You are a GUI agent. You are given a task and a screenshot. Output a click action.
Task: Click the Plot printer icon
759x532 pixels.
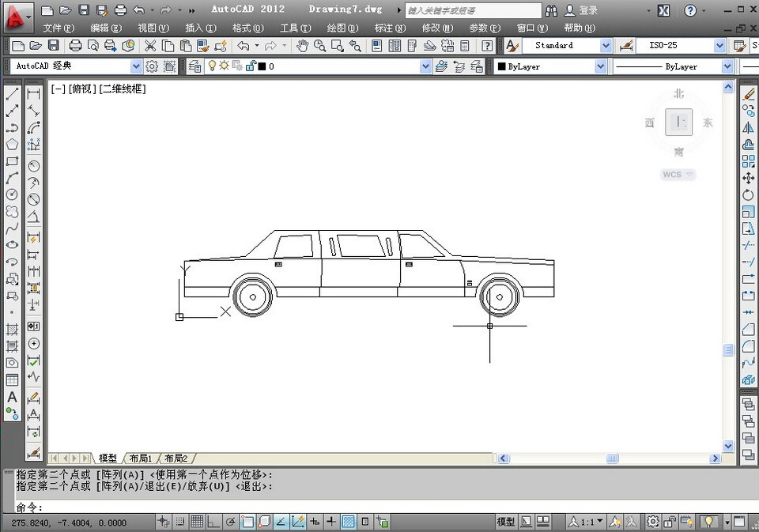click(75, 46)
